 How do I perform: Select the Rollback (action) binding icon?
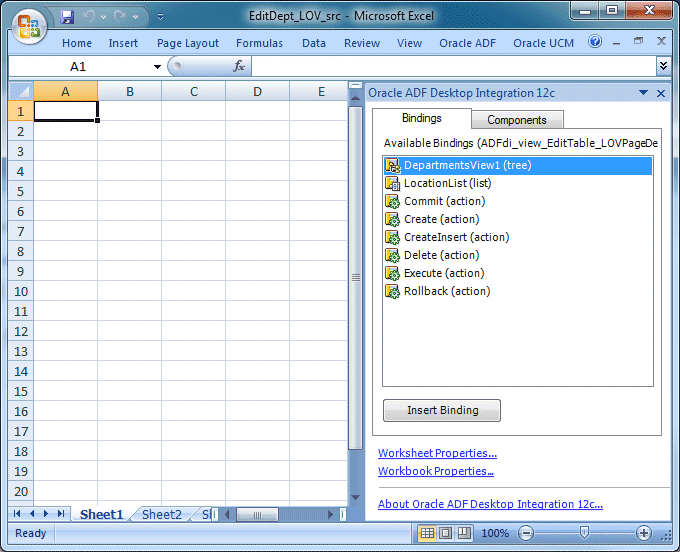click(x=392, y=291)
